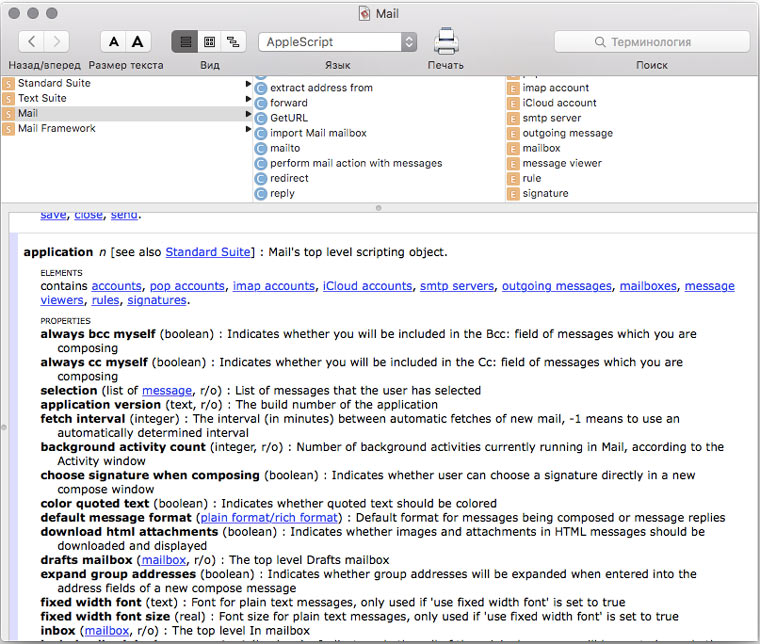760x644 pixels.
Task: Follow the mailboxes link
Action: pyautogui.click(x=648, y=286)
